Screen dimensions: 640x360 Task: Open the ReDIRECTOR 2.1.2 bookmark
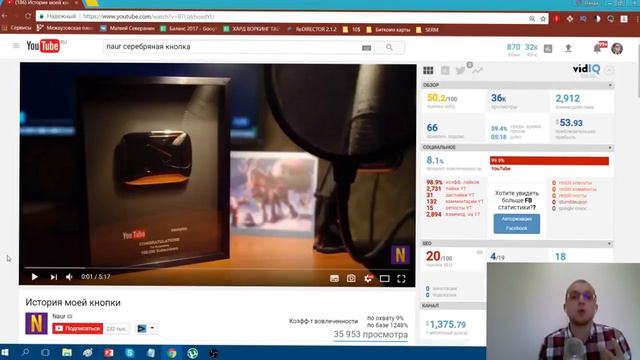(312, 29)
